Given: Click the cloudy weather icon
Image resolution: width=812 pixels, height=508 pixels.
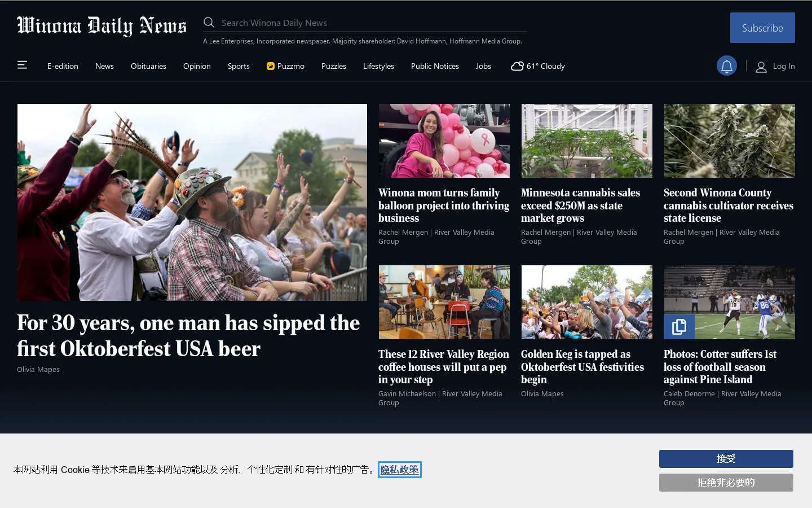Looking at the screenshot, I should click(517, 66).
